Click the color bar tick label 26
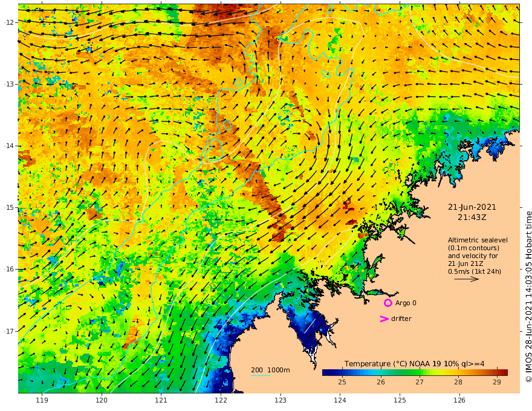This screenshot has height=411, width=532. tap(381, 382)
